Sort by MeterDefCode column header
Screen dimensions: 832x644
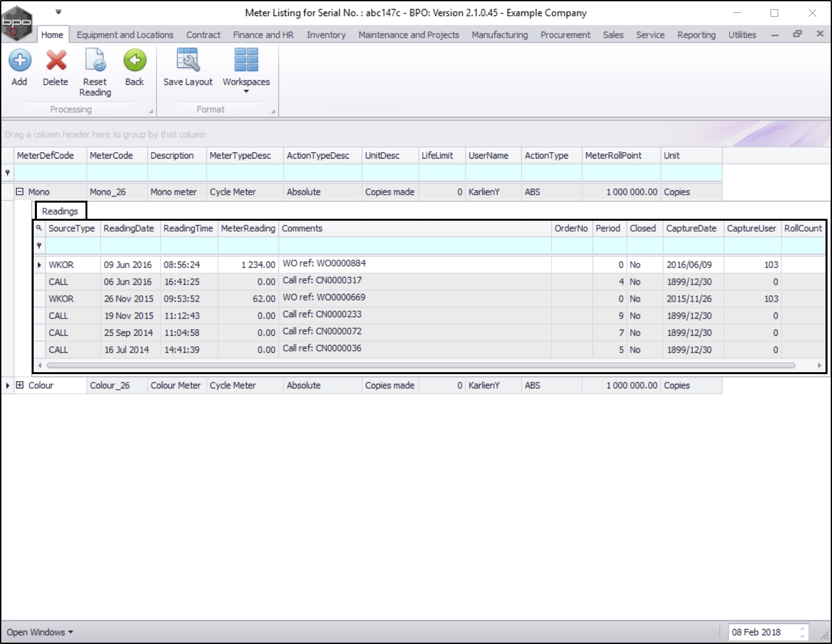coord(51,155)
